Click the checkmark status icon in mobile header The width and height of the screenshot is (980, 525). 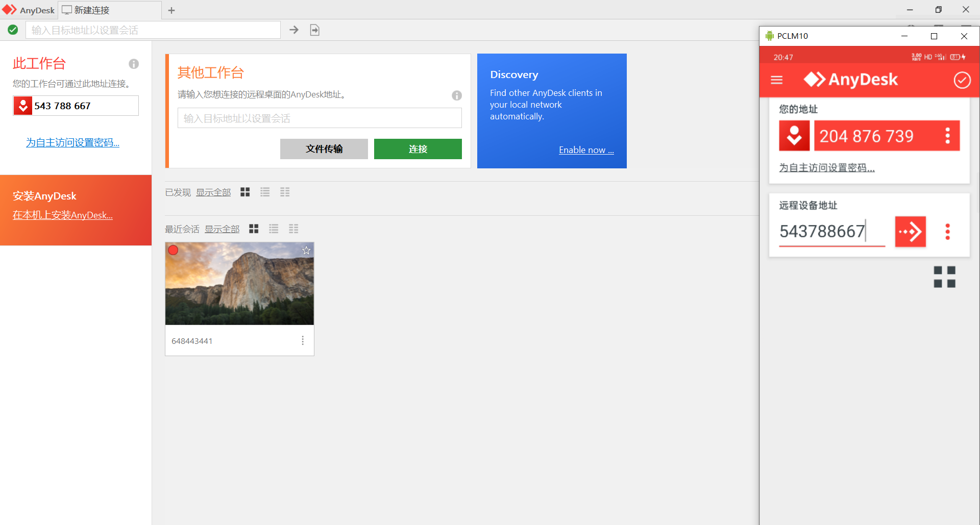(x=962, y=80)
